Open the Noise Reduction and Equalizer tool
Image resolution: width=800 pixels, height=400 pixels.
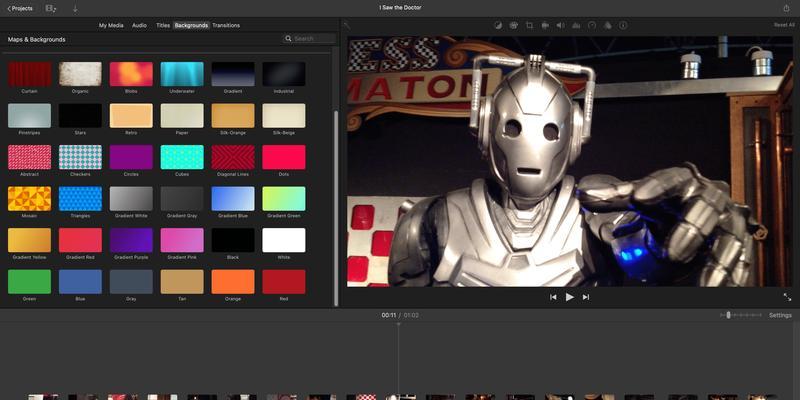tap(576, 25)
